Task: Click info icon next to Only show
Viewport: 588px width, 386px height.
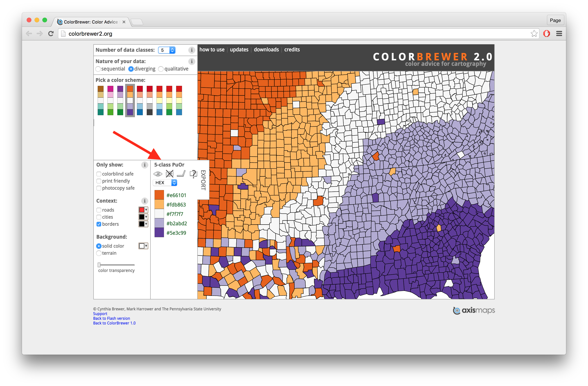Action: (145, 165)
